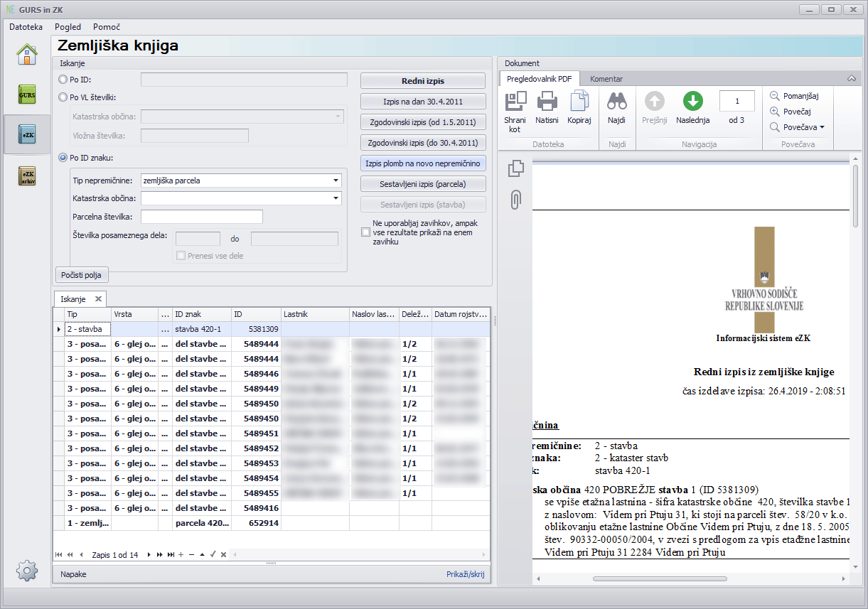Image resolution: width=868 pixels, height=609 pixels.
Task: Open the home page sidebar icon
Action: click(27, 54)
